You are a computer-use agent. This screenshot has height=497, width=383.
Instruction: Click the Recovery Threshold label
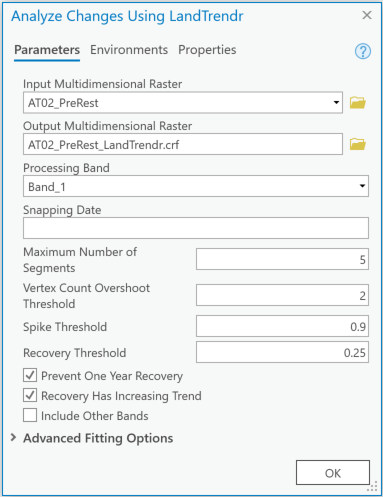(75, 353)
